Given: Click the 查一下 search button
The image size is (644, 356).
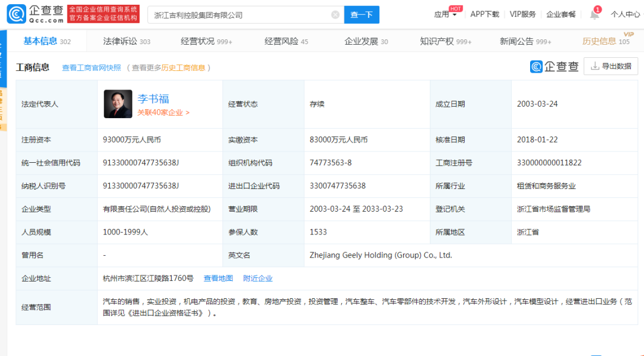Looking at the screenshot, I should click(361, 15).
